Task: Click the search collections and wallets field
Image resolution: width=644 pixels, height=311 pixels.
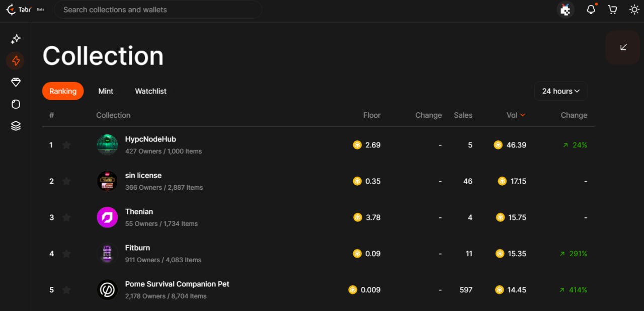Action: [x=158, y=10]
